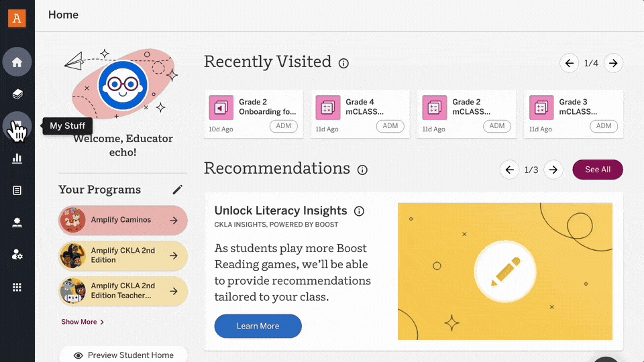The width and height of the screenshot is (644, 362).
Task: Click the Learn More button
Action: 258,326
